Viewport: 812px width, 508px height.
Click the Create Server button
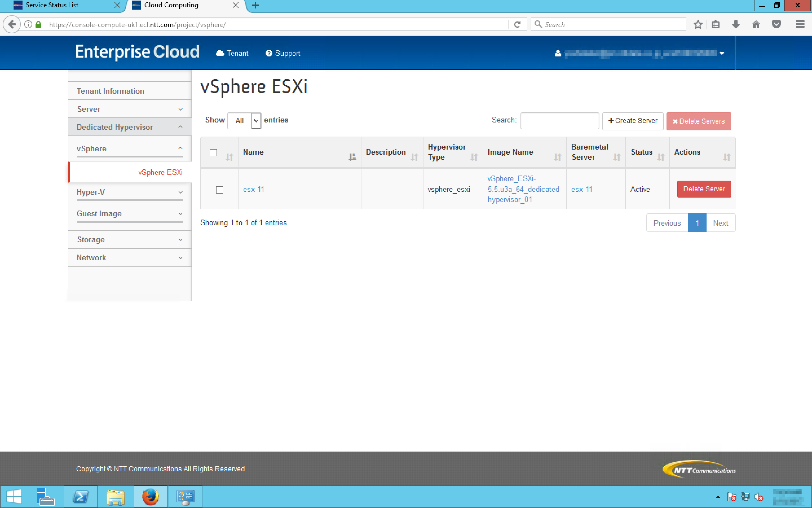tap(632, 121)
